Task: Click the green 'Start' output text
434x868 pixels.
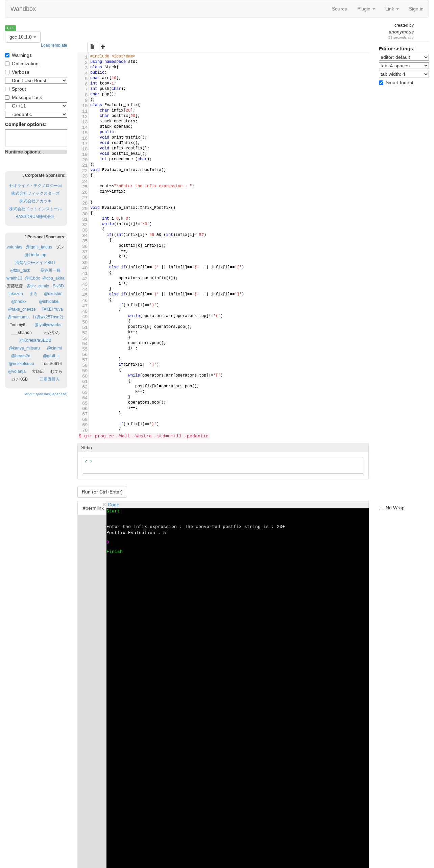Action: [113, 511]
